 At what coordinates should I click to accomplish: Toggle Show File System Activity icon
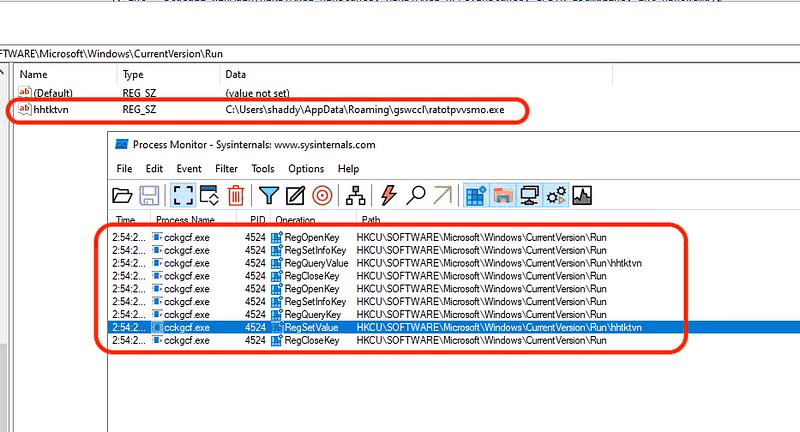tap(503, 195)
